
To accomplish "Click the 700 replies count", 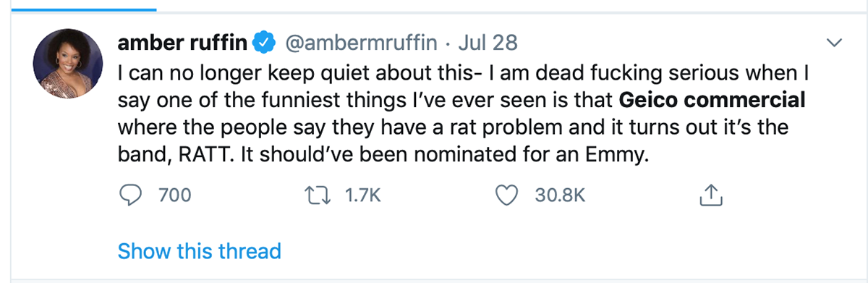I will click(174, 195).
